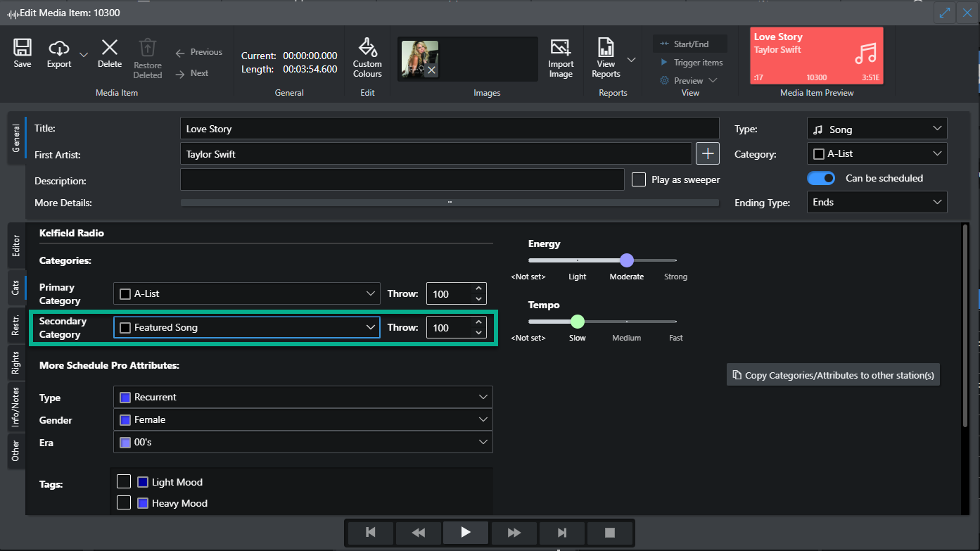
Task: Open the Gender dropdown
Action: point(303,419)
